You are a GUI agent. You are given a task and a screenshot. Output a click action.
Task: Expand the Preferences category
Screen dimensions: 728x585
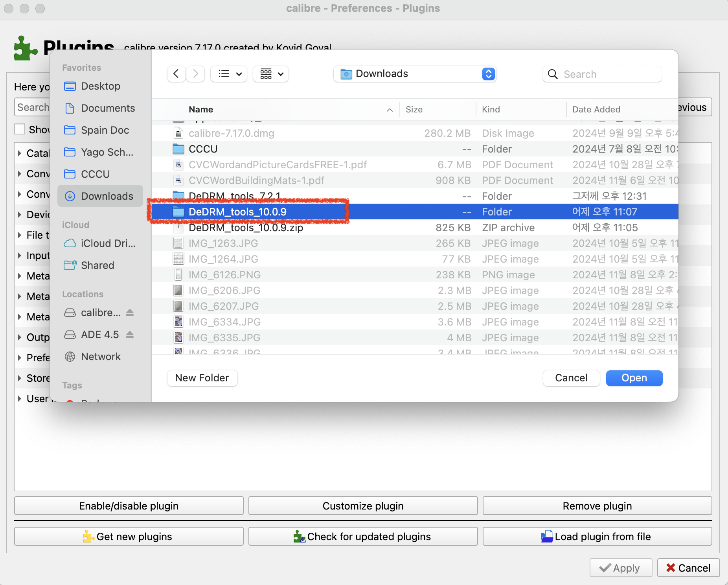click(x=19, y=358)
